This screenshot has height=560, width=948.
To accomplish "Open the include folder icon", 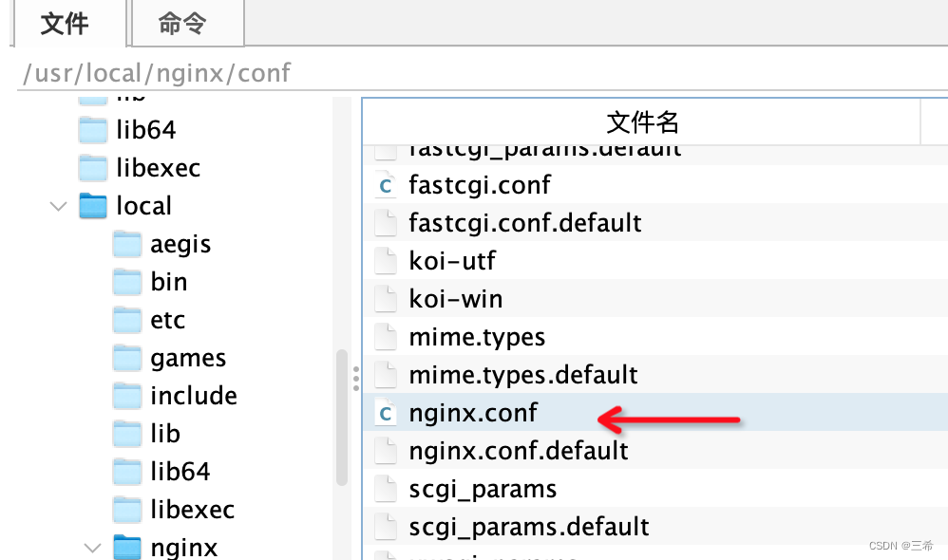I will click(126, 396).
